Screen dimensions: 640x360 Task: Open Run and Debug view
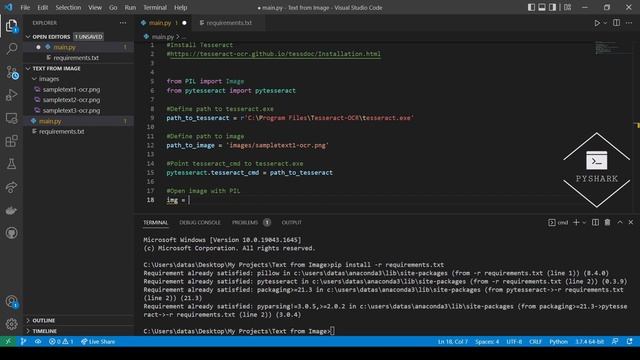tap(11, 95)
